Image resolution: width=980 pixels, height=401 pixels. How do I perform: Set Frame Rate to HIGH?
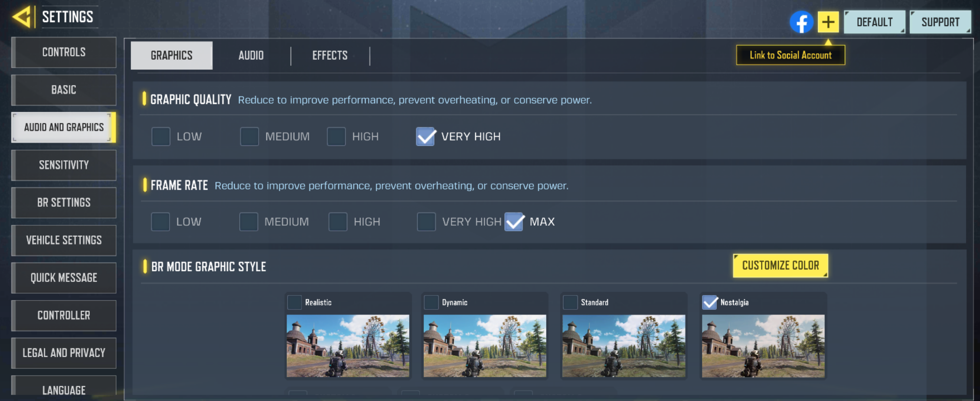click(338, 222)
